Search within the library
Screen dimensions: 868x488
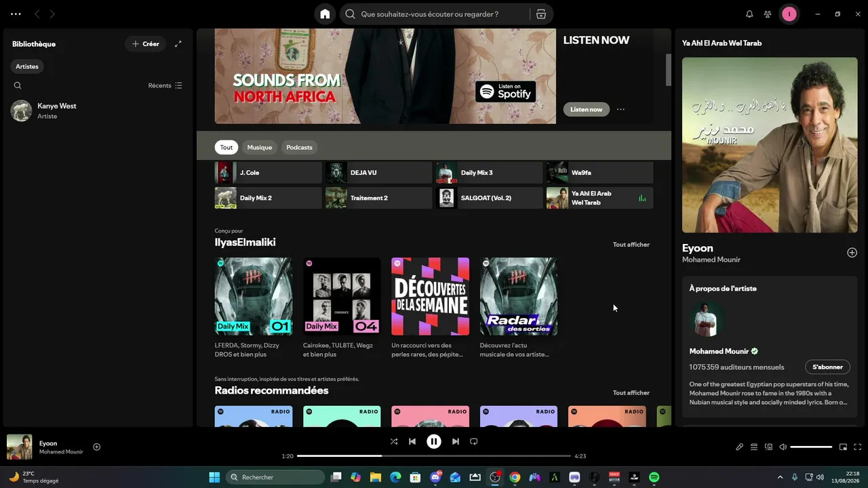point(18,85)
